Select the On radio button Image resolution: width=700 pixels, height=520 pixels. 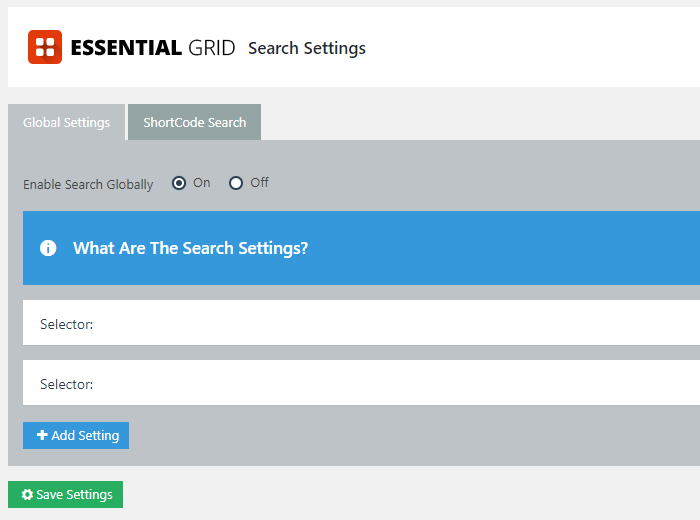pyautogui.click(x=179, y=183)
